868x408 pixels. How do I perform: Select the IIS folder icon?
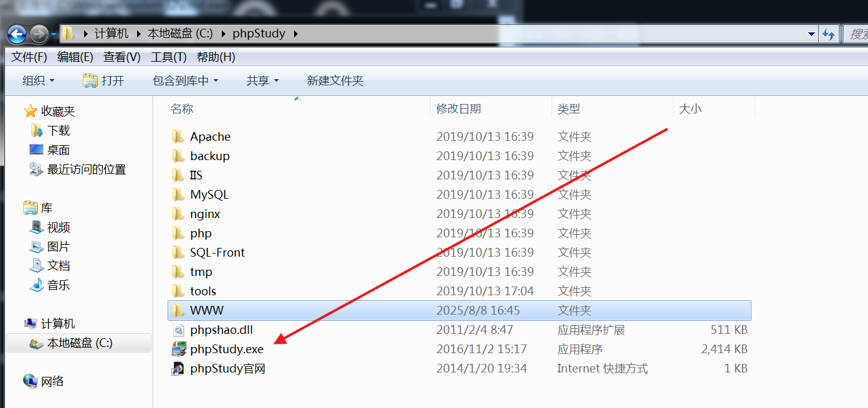[x=179, y=175]
